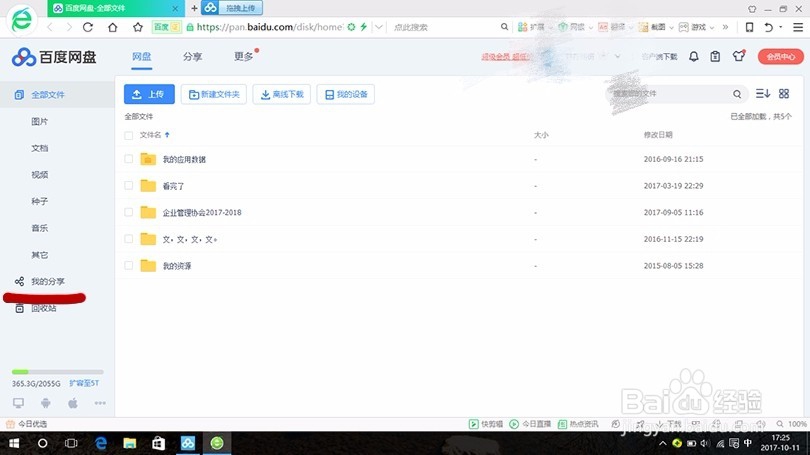The image size is (810, 455).
Task: Expand the 扩展 toolbar dropdown
Action: (550, 27)
